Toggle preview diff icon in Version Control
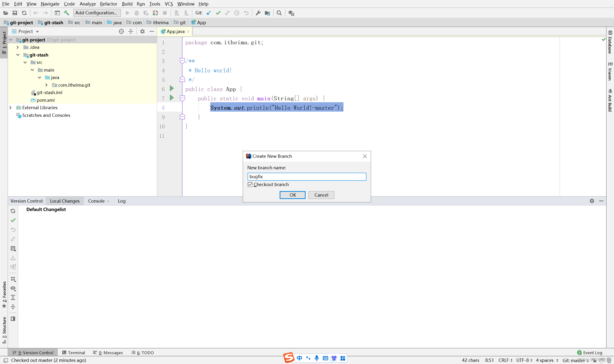The width and height of the screenshot is (614, 364). (x=13, y=319)
